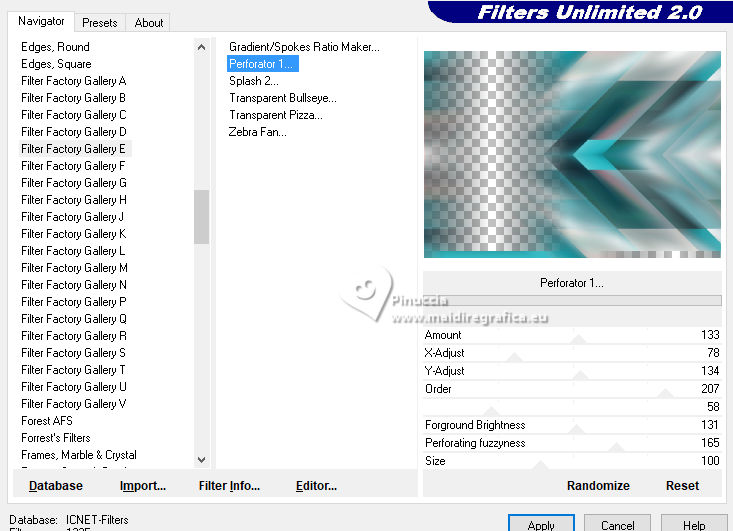
Task: Open the Help button
Action: pyautogui.click(x=694, y=524)
